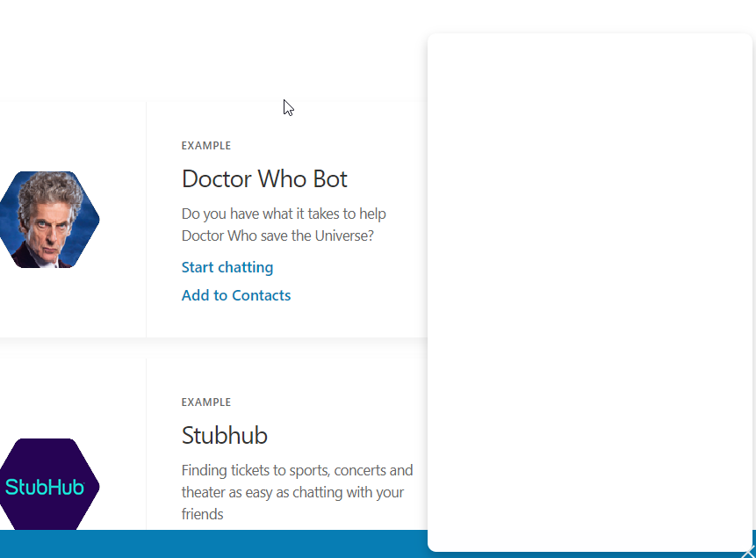
Task: Click the dismiss cross at banner's right end
Action: [749, 552]
